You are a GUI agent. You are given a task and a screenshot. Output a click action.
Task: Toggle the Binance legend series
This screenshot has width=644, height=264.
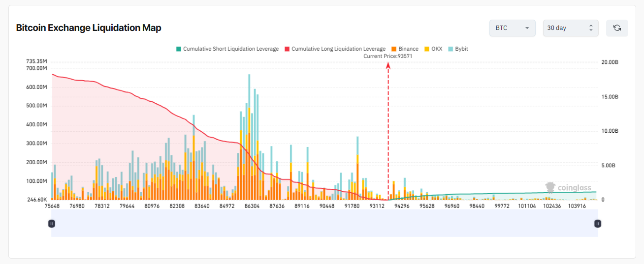click(x=405, y=49)
